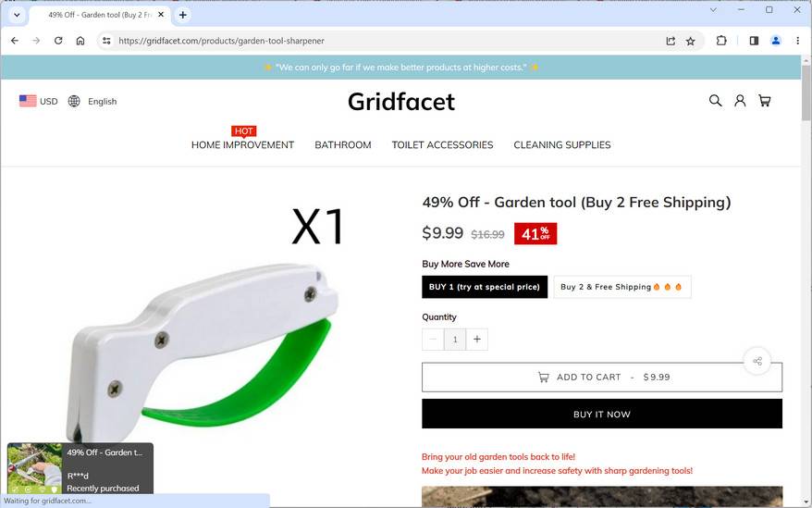Click the floating share icon
Viewport: 812px width, 508px height.
tap(757, 361)
